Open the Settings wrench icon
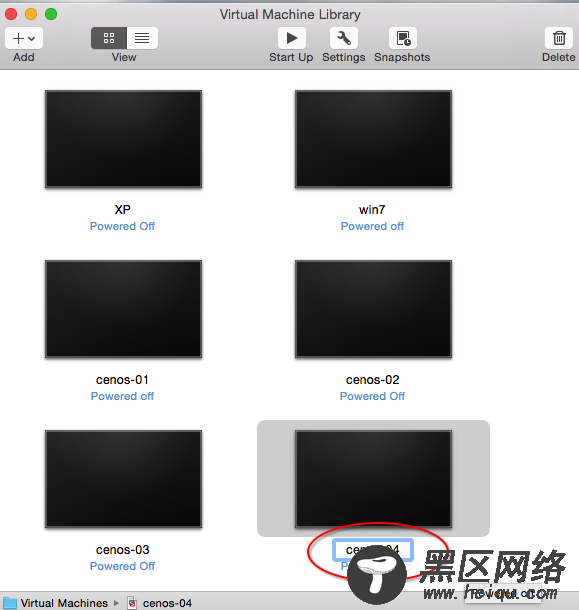The image size is (579, 610). tap(344, 38)
